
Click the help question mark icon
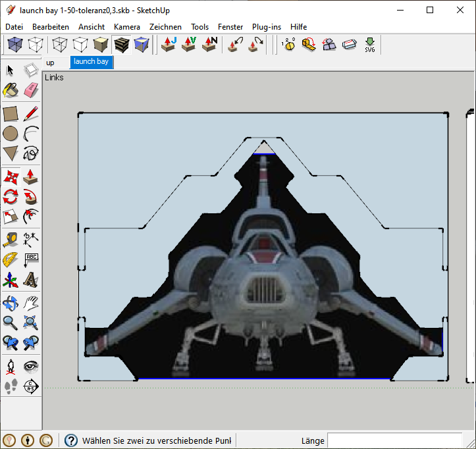point(71,440)
